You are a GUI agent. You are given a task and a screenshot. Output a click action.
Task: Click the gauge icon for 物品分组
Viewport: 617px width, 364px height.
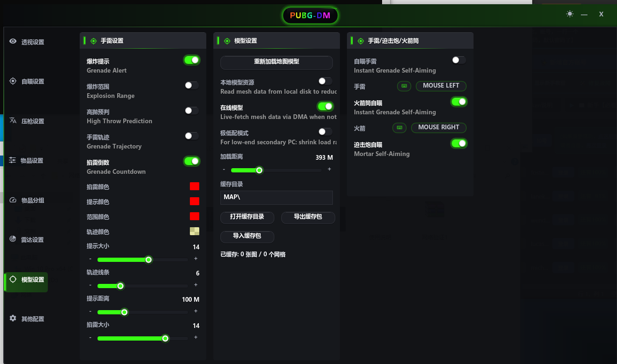(13, 200)
